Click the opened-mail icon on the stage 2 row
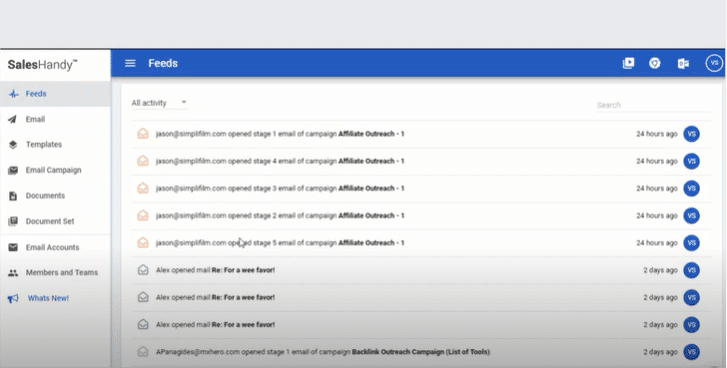The width and height of the screenshot is (727, 368). coord(143,216)
